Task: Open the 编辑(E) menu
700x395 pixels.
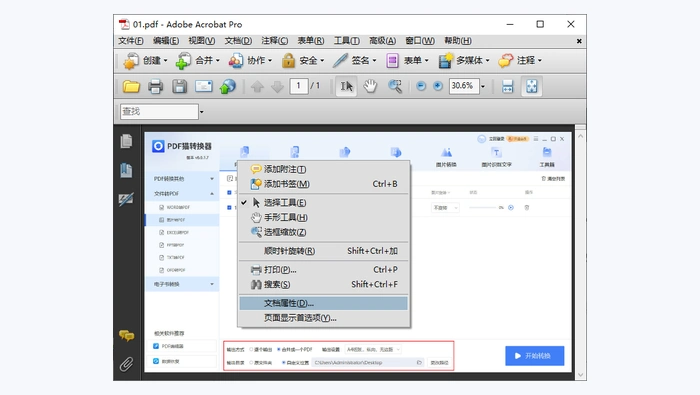Action: 166,41
